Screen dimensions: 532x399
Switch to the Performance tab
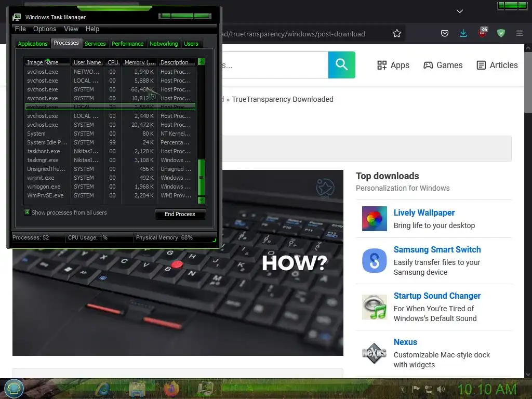click(x=128, y=44)
